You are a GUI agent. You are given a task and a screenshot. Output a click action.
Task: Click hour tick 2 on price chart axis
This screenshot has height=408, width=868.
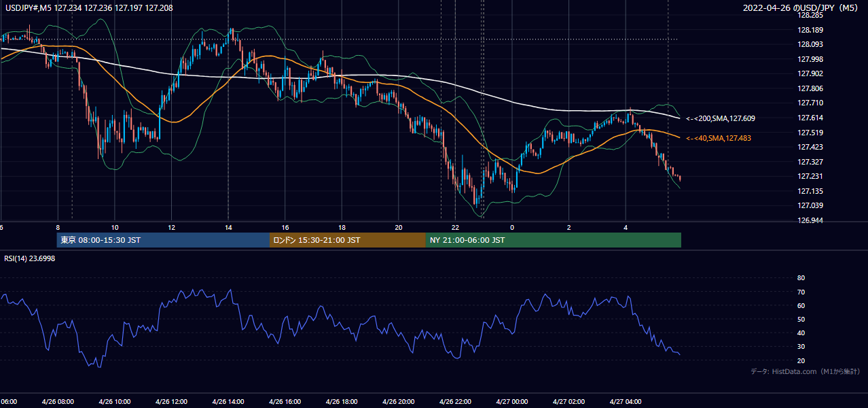[568, 227]
